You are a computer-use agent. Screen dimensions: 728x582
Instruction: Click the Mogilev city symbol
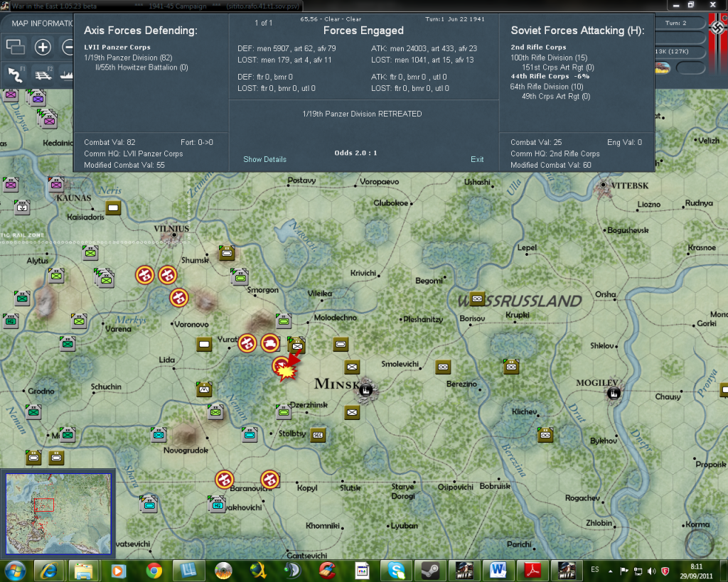pyautogui.click(x=614, y=394)
